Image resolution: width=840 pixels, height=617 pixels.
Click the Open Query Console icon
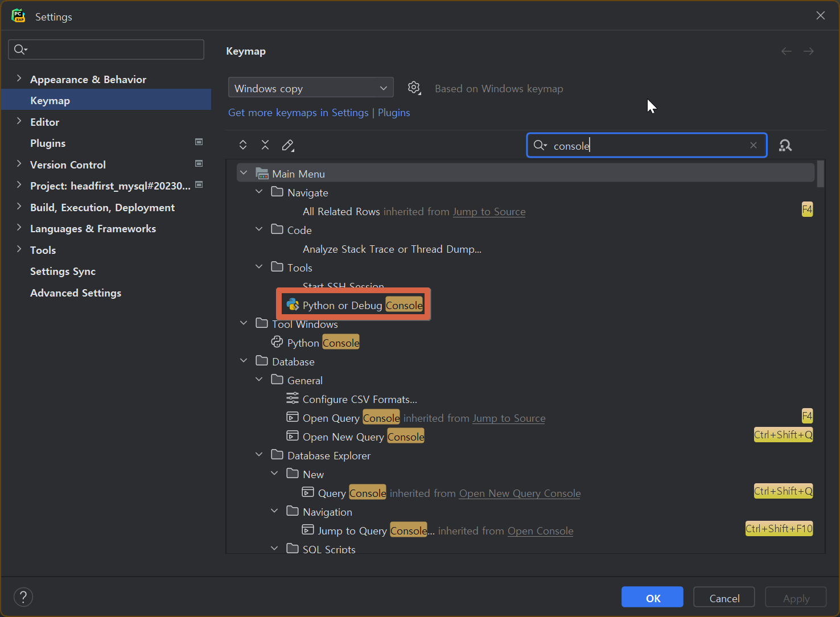click(293, 417)
